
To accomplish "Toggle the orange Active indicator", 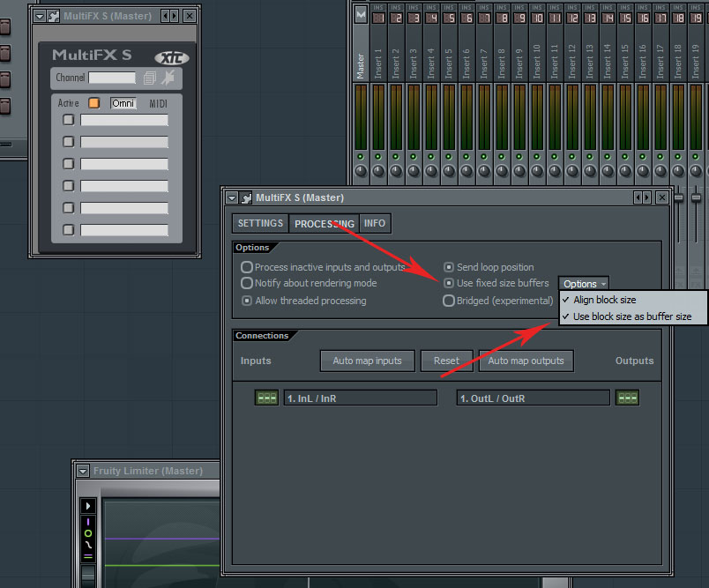I will (x=94, y=103).
